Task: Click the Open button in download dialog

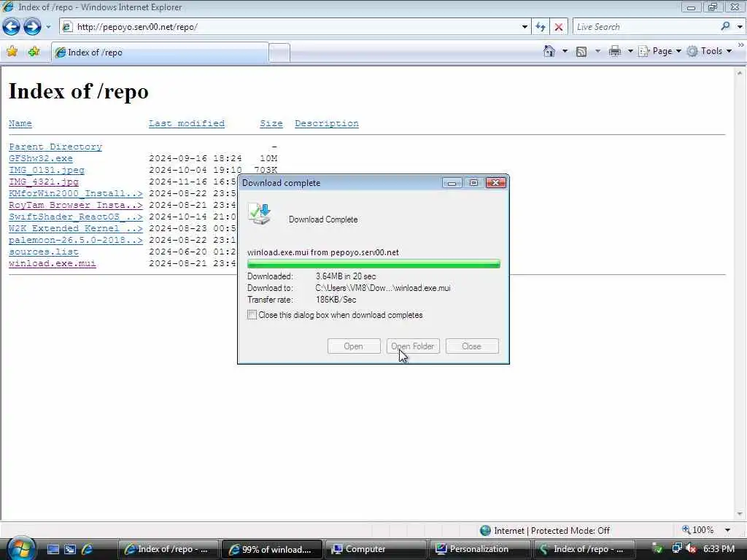Action: coord(354,346)
